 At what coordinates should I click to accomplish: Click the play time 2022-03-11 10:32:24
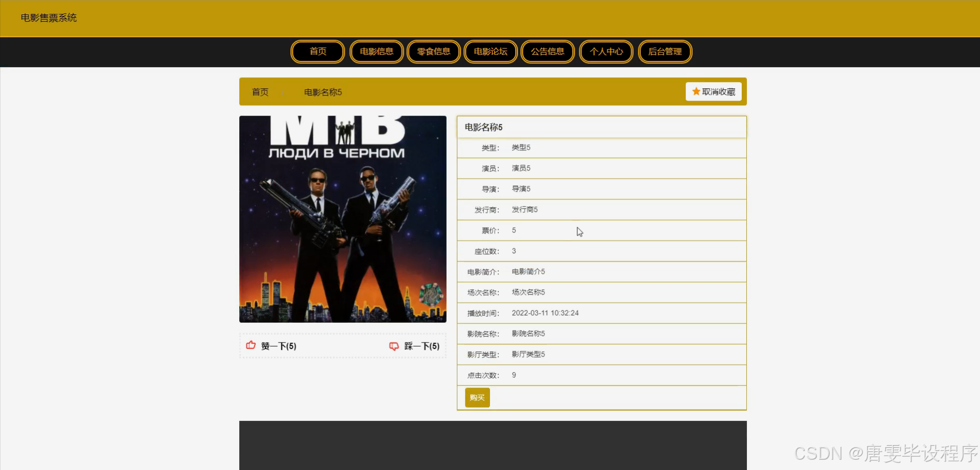click(x=545, y=313)
